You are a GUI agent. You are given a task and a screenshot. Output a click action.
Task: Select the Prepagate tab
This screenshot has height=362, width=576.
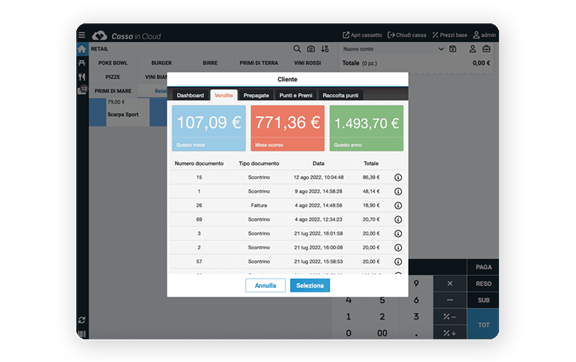point(256,95)
